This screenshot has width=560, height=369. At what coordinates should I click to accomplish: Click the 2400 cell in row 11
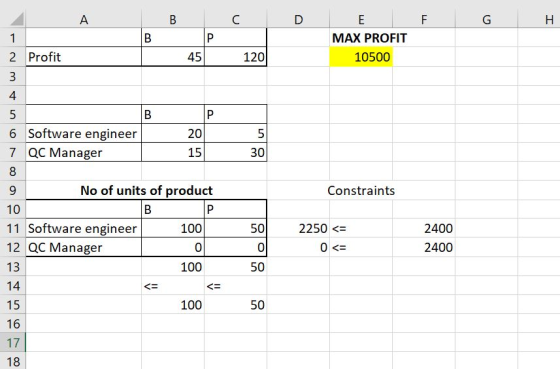pos(424,228)
